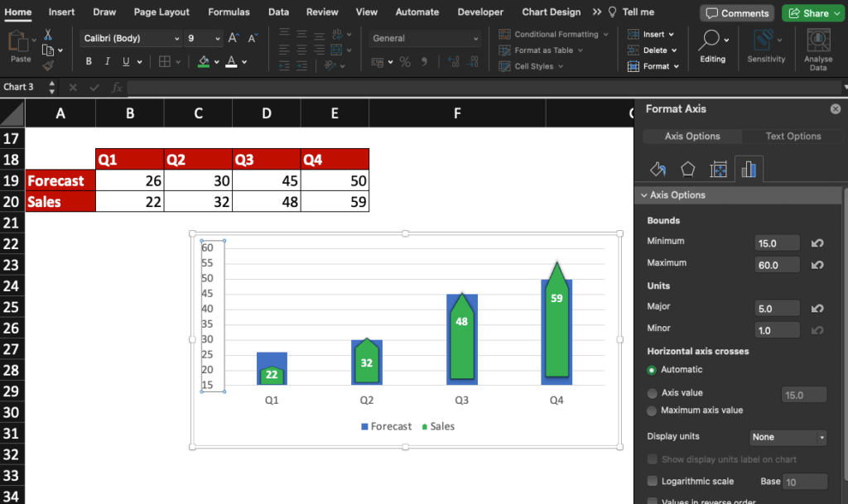Click the Maximum bounds value field

(x=775, y=264)
